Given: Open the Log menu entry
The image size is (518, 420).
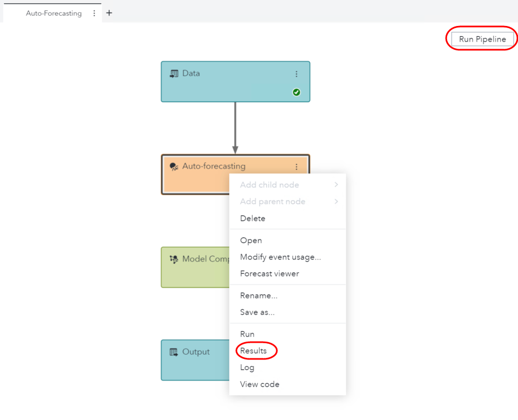Looking at the screenshot, I should pos(247,368).
